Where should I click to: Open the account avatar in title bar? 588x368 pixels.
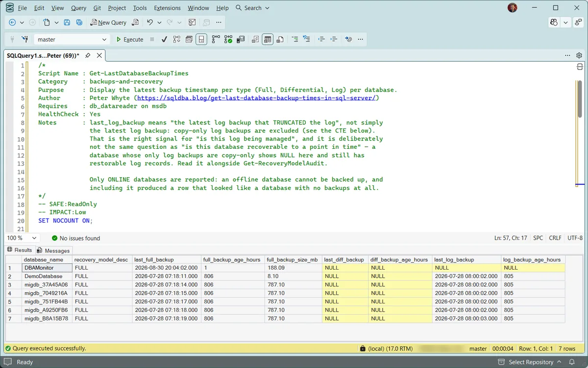coord(512,8)
